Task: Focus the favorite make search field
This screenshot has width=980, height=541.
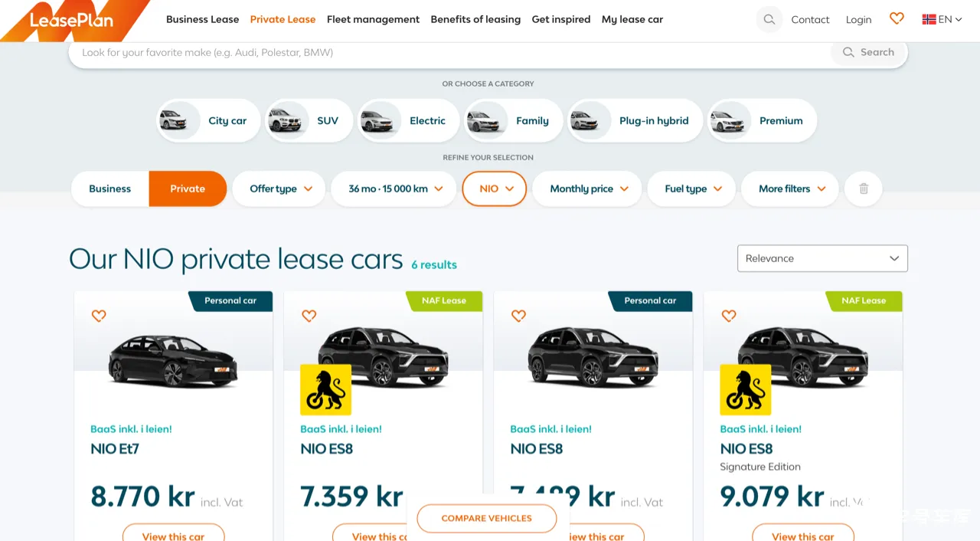Action: 452,53
